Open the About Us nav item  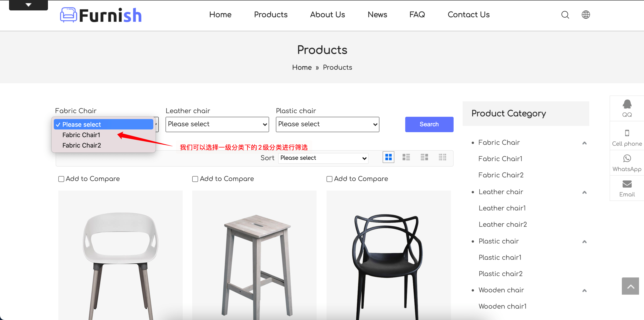327,15
